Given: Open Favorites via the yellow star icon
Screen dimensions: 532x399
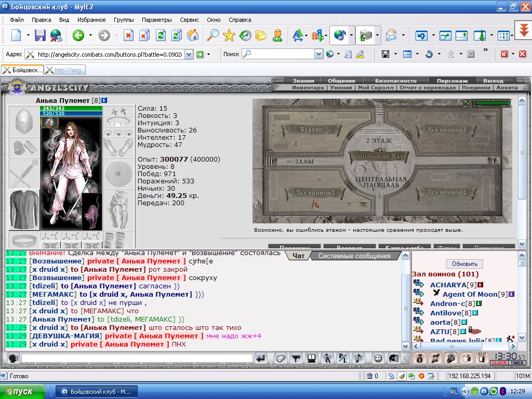Looking at the screenshot, I should coord(229,35).
